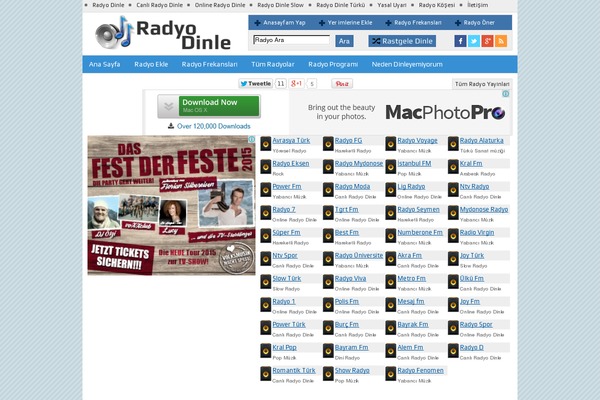Click the Fest der Feste ad banner

(171, 205)
